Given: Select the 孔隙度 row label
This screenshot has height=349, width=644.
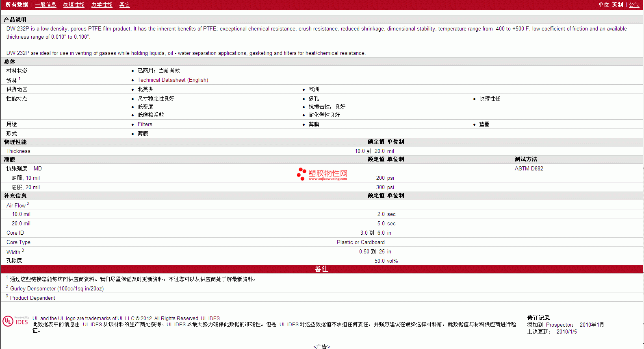Looking at the screenshot, I should [x=14, y=261].
